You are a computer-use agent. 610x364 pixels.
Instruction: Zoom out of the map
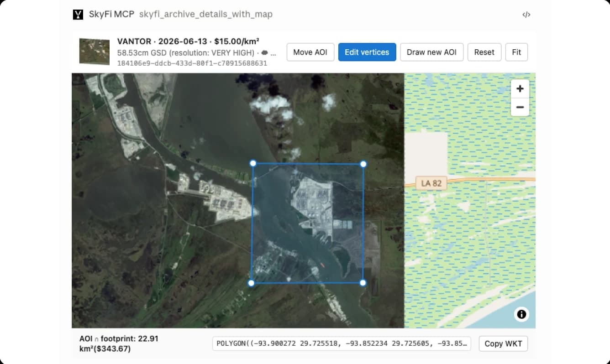[x=520, y=107]
